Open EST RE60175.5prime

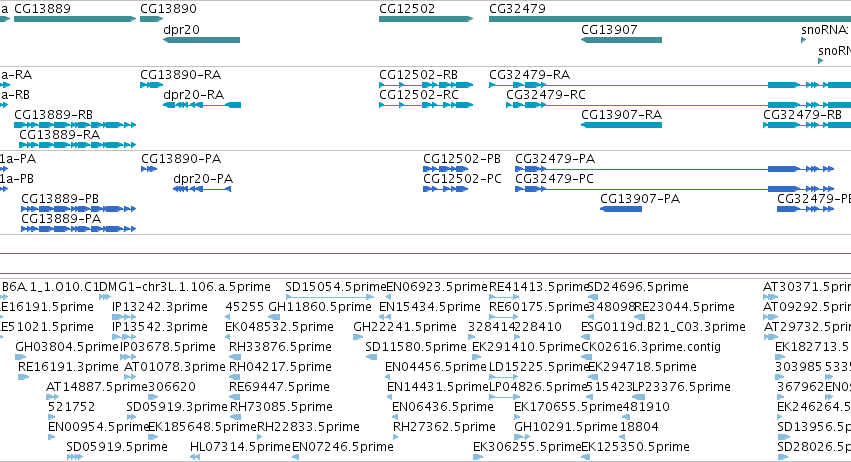point(538,307)
